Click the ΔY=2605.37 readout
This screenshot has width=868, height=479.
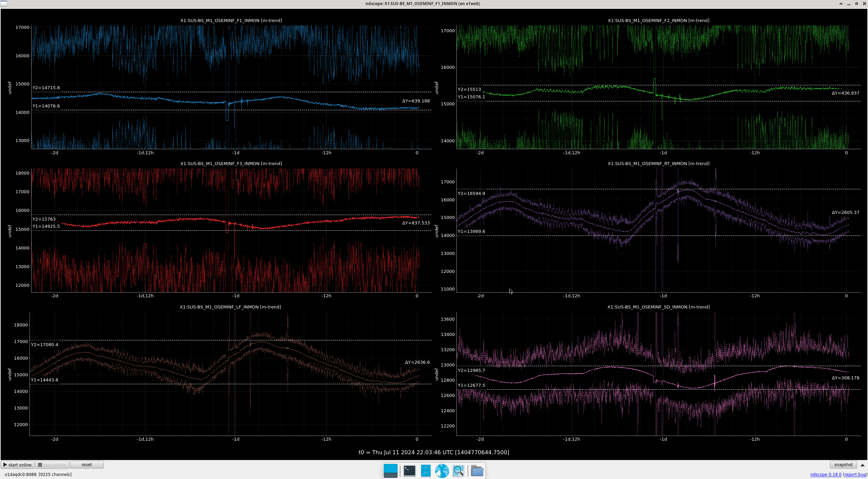point(845,212)
